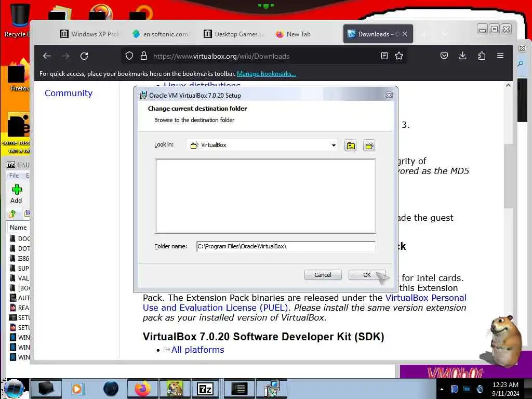The height and width of the screenshot is (399, 532).
Task: Click OK in the setup dialog
Action: [x=367, y=275]
